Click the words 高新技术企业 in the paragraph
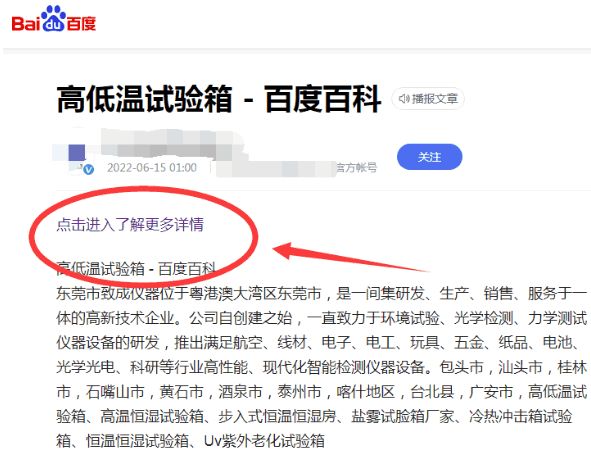 pyautogui.click(x=130, y=318)
